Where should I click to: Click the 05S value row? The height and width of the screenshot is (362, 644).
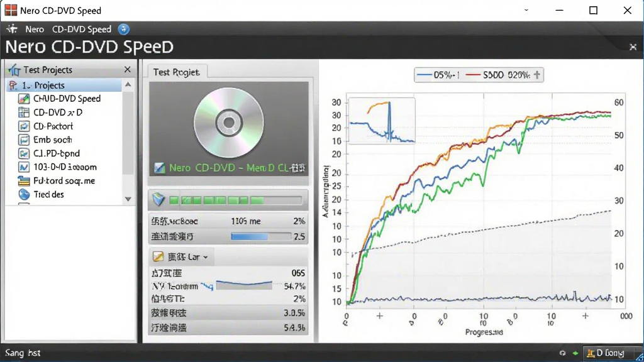[228, 273]
